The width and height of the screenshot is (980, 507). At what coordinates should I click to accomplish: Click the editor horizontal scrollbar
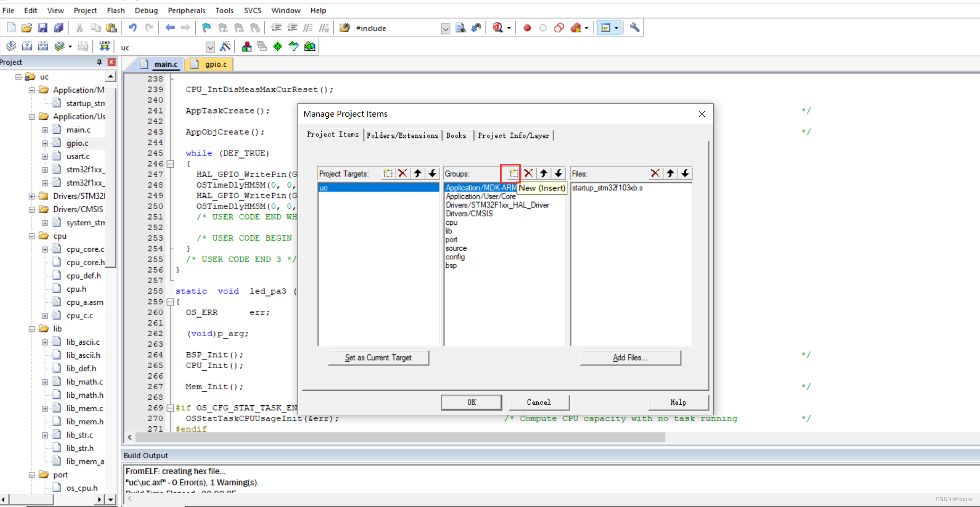pos(400,437)
